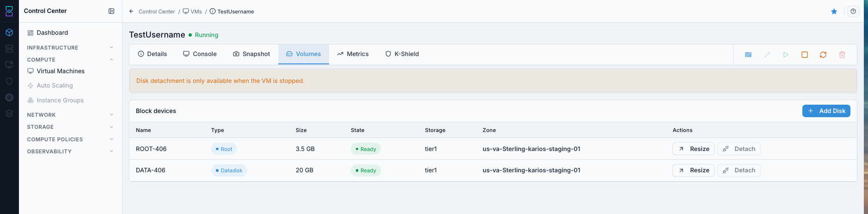The width and height of the screenshot is (868, 214).
Task: Expand the Network section
Action: click(70, 115)
